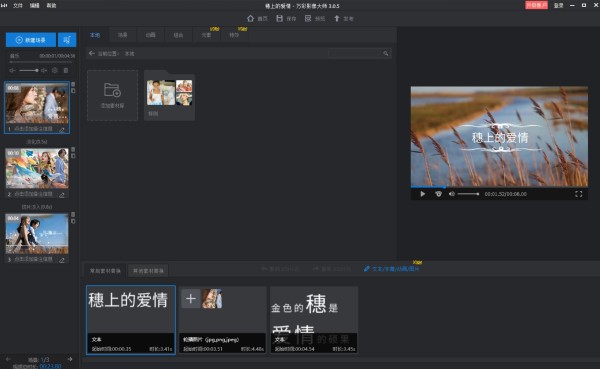Click copy icon beside scene 1
Viewport: 600px width, 369px height.
(x=73, y=91)
